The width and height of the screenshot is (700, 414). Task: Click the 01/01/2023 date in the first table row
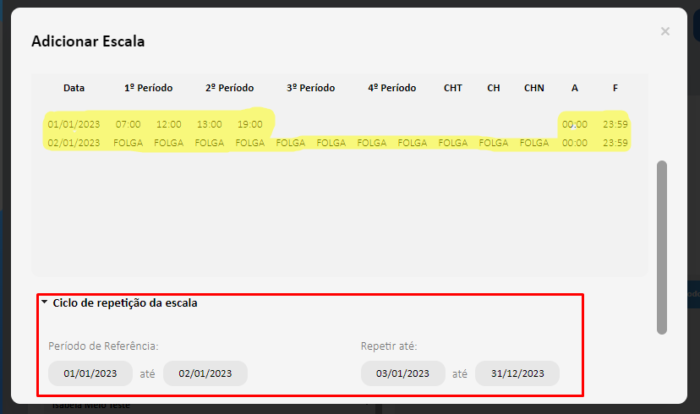(74, 124)
